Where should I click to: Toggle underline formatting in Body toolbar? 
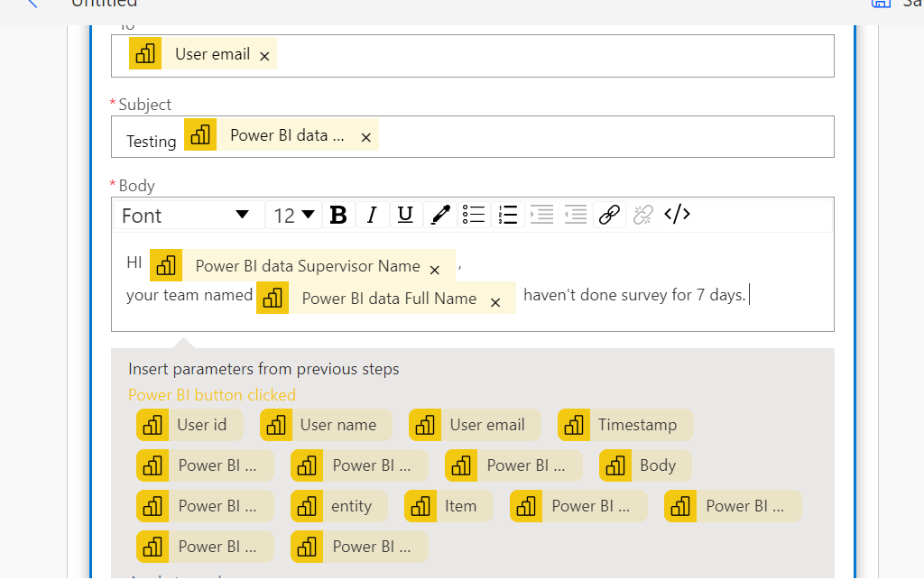pos(405,215)
